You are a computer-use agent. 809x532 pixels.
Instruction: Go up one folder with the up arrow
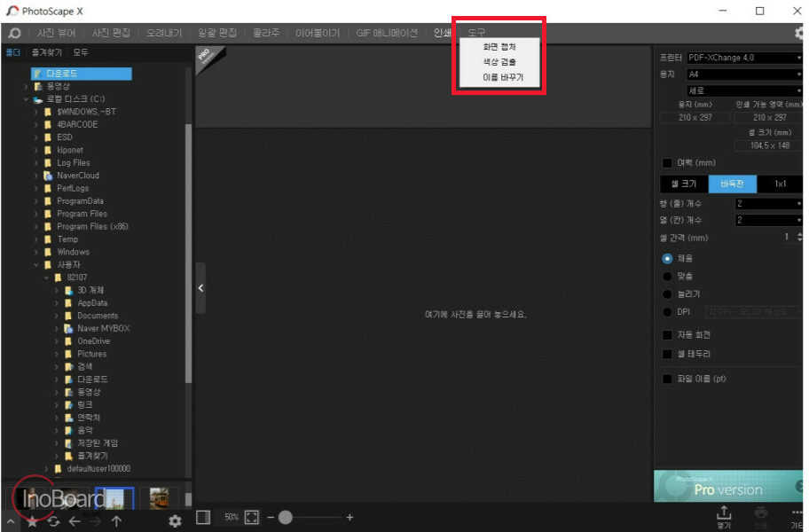pyautogui.click(x=116, y=521)
